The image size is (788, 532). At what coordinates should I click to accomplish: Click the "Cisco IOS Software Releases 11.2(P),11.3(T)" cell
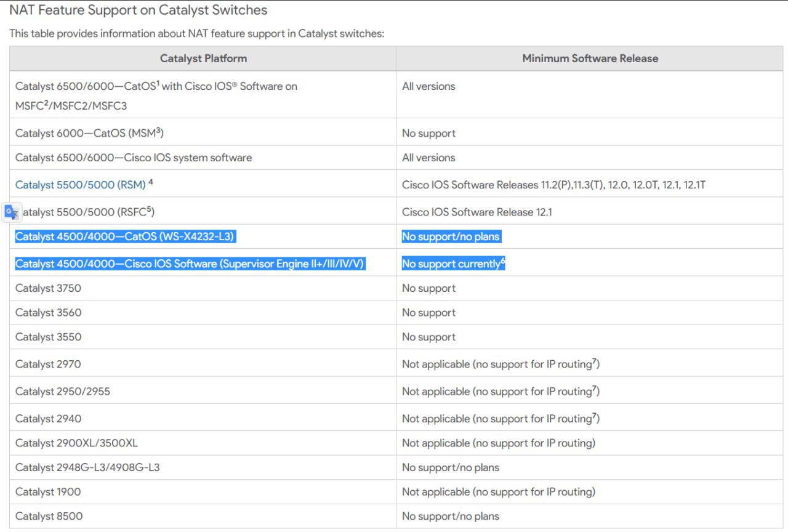(x=590, y=183)
